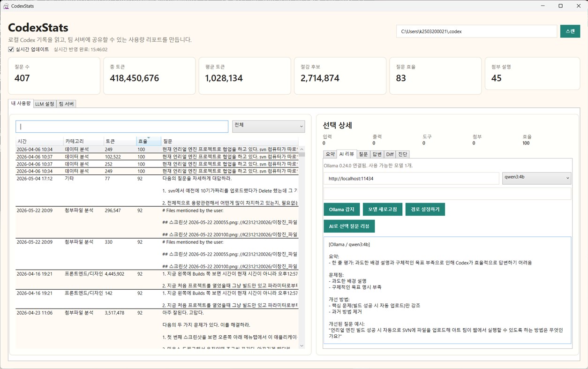Open the 팀 서버 tab

tap(66, 104)
